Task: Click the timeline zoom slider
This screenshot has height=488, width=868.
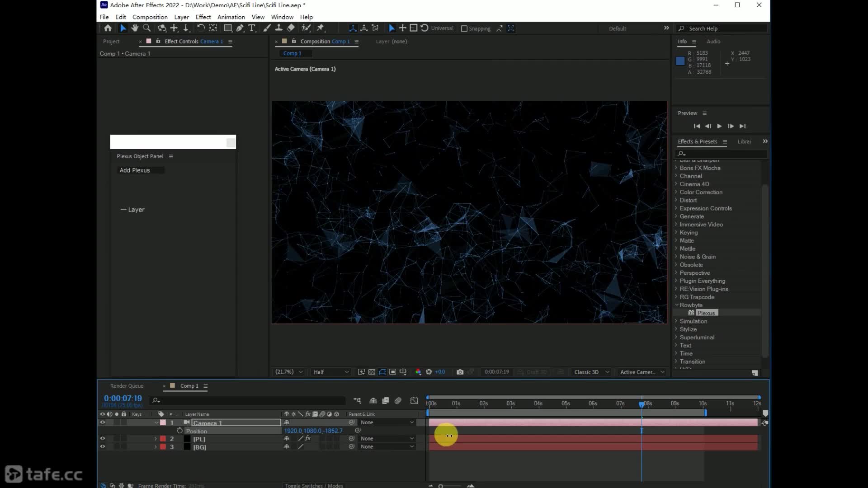Action: pos(450,486)
